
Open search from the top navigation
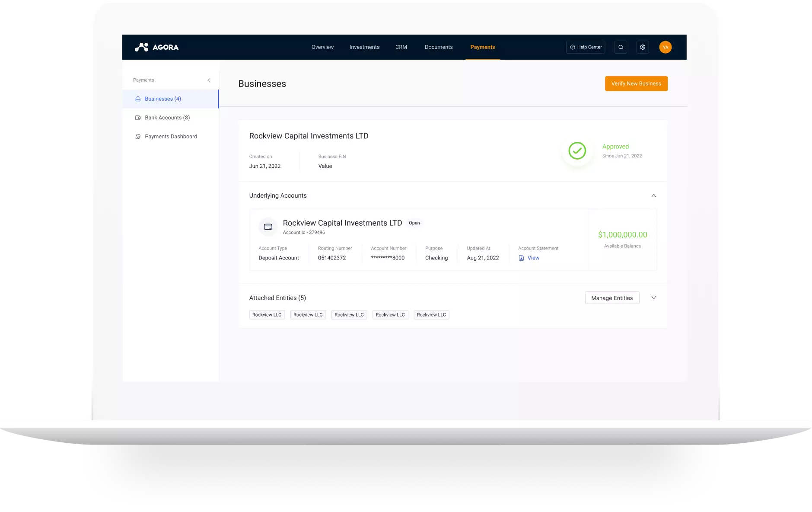(621, 47)
